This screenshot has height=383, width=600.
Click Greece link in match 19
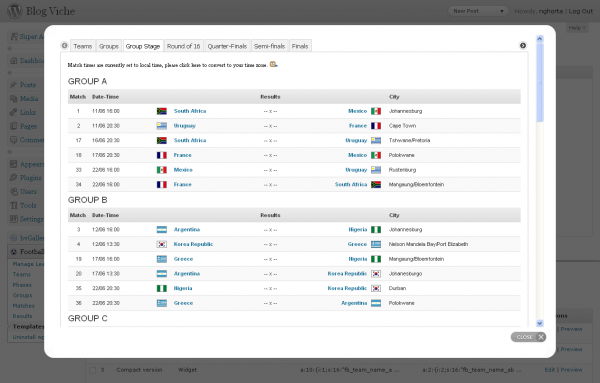tap(183, 259)
